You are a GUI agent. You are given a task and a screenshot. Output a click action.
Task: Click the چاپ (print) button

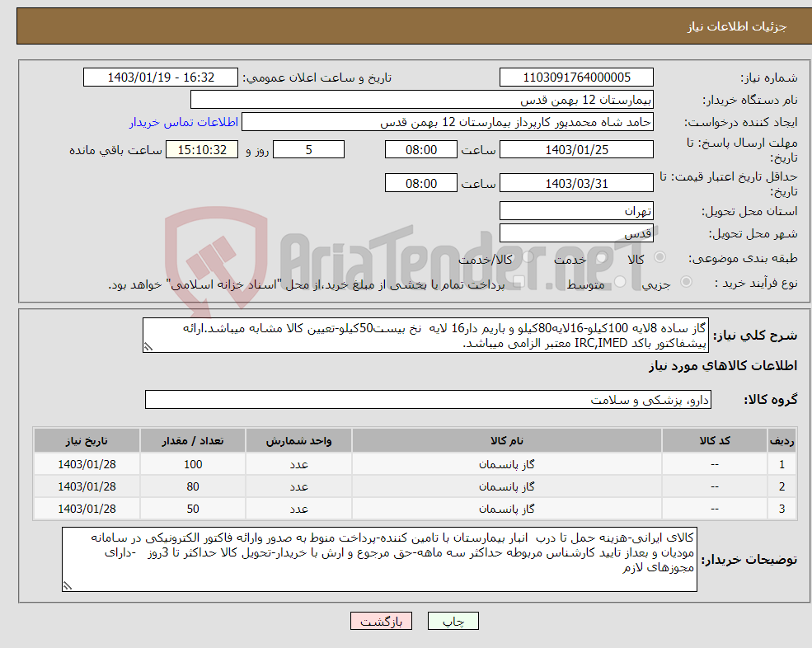(x=453, y=621)
